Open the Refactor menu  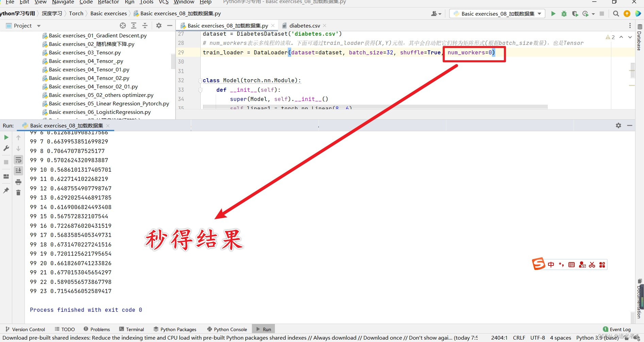coord(109,2)
